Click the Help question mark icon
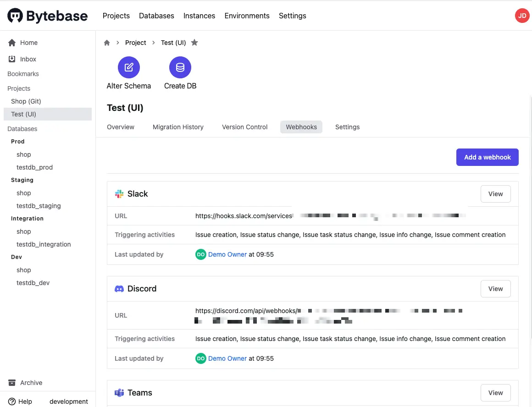Image resolution: width=532 pixels, height=407 pixels. tap(11, 401)
